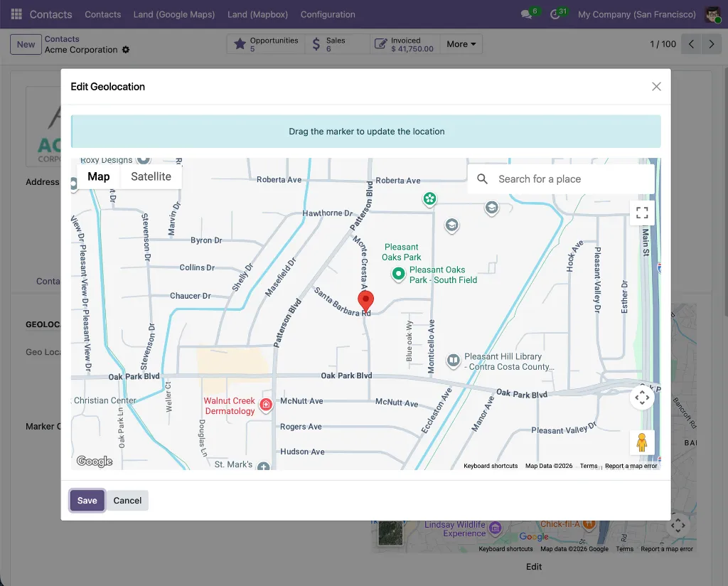Go to next record arrow

tap(711, 44)
